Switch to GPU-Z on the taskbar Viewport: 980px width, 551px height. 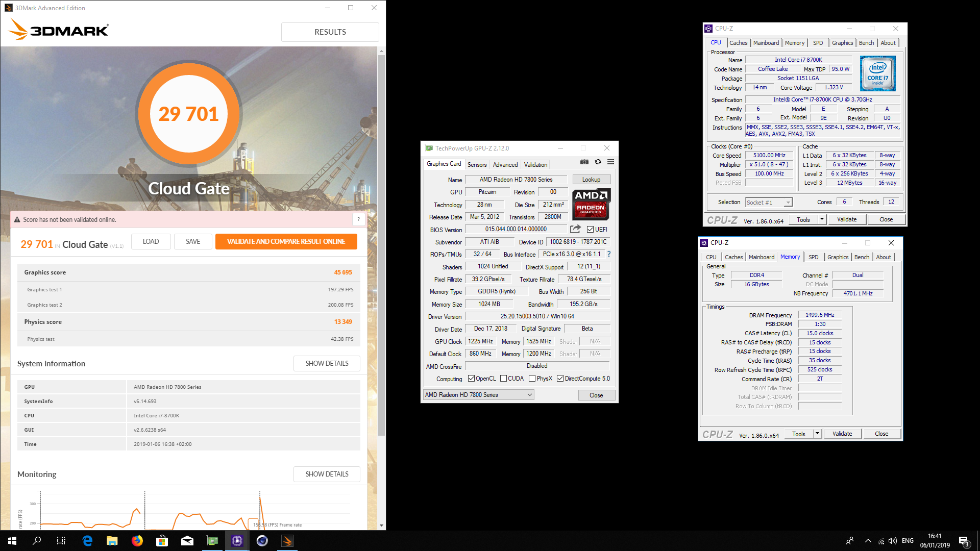pos(212,541)
